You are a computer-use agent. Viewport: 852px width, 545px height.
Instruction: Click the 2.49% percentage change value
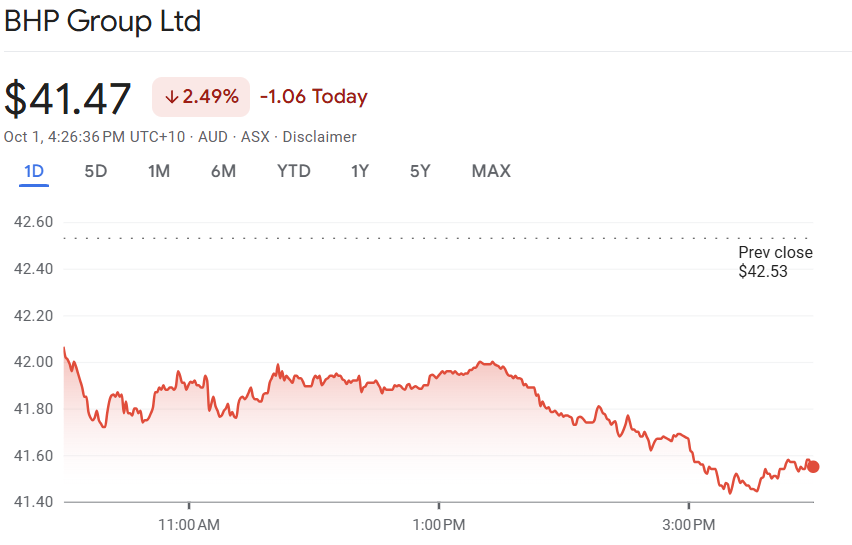(x=210, y=97)
